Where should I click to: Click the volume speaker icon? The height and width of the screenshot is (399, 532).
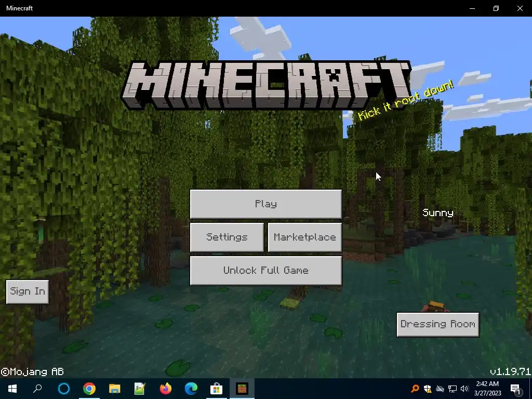point(464,389)
